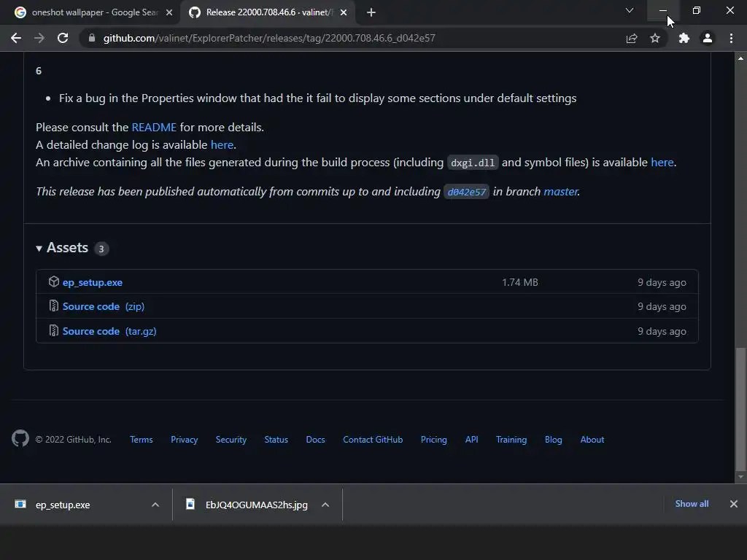Expand options chevron for EbJQ4OGUMAAS2hs.jpg download
The height and width of the screenshot is (560, 747).
pos(325,505)
